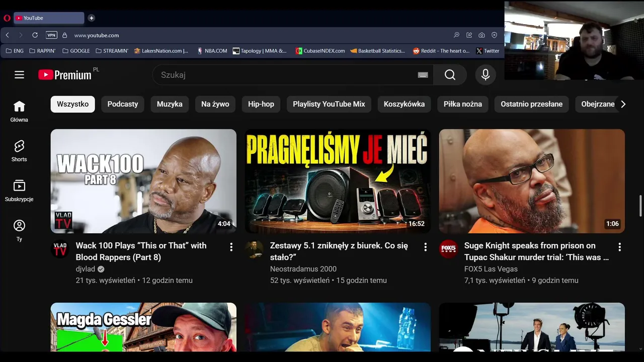Select the Podcasty filter chip

click(x=123, y=104)
